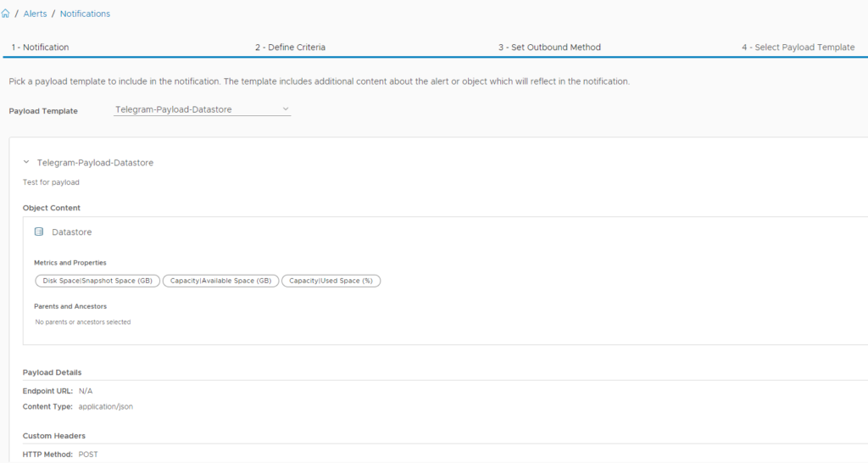Click the Custom Headers heading
Viewport: 868px width, 463px height.
[x=53, y=436]
